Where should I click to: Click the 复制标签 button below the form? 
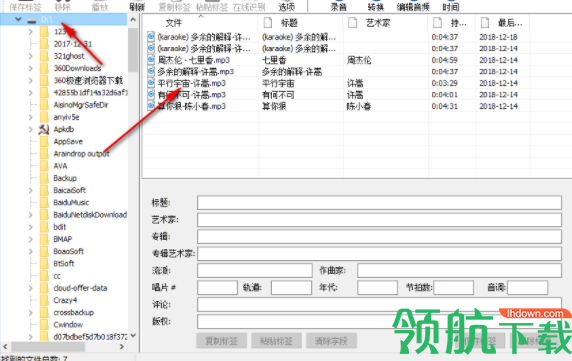point(221,341)
